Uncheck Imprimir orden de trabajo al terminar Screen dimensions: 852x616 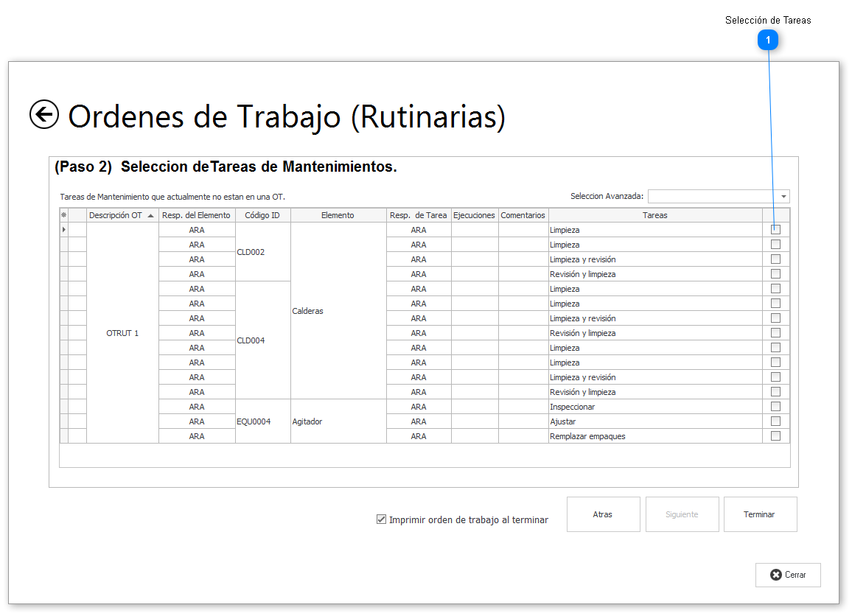[x=381, y=519]
